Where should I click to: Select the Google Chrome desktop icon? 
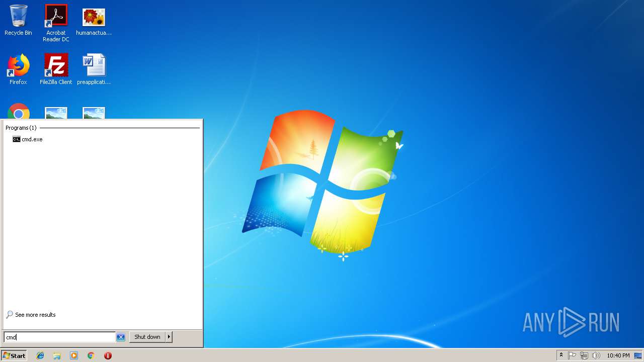pyautogui.click(x=19, y=112)
